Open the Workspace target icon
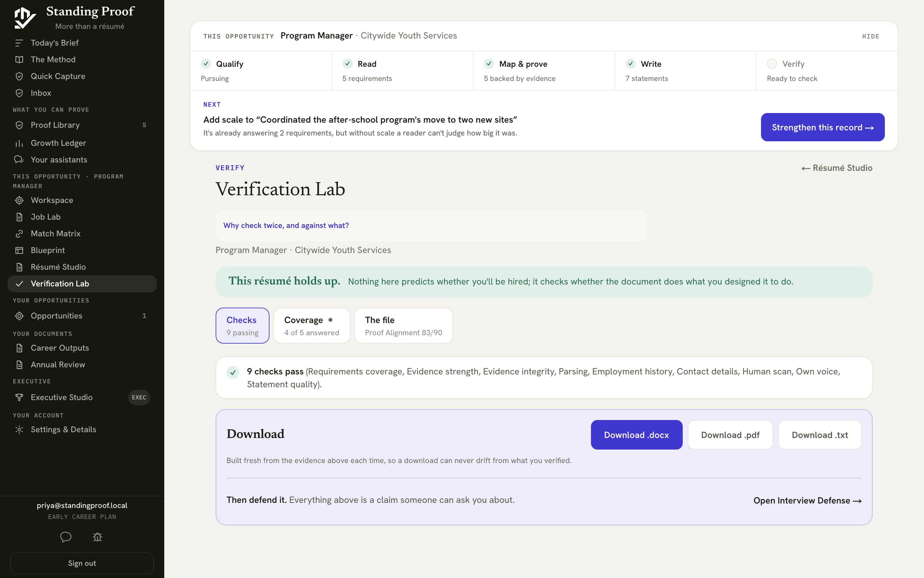This screenshot has height=578, width=924. [x=19, y=200]
